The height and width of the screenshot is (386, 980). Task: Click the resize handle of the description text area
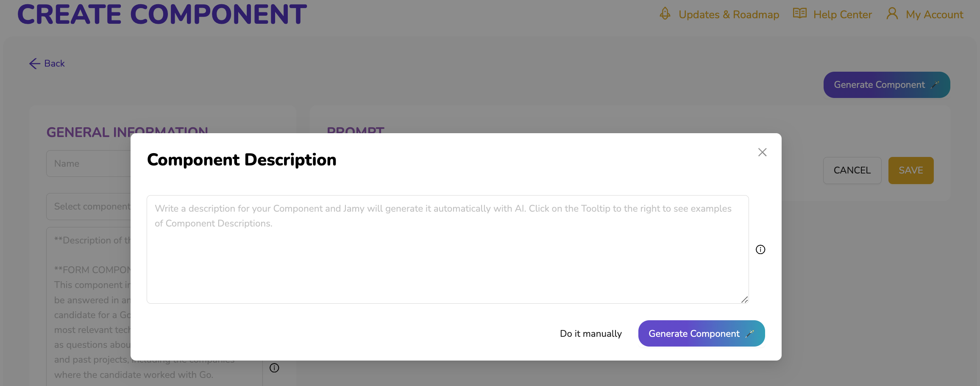click(744, 299)
